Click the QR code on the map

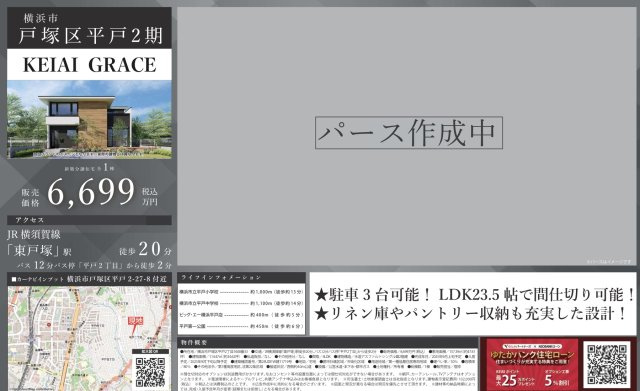tap(150, 372)
